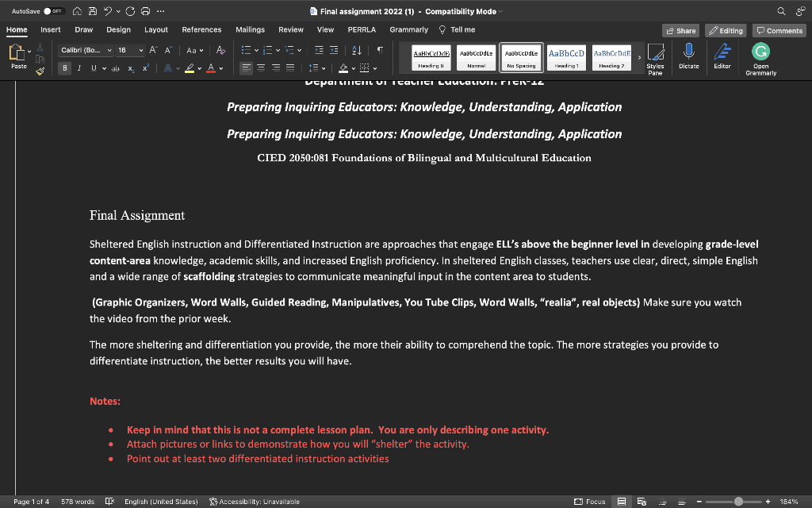Image resolution: width=812 pixels, height=508 pixels.
Task: Show paragraph marks with the pilcrow icon
Action: point(378,50)
